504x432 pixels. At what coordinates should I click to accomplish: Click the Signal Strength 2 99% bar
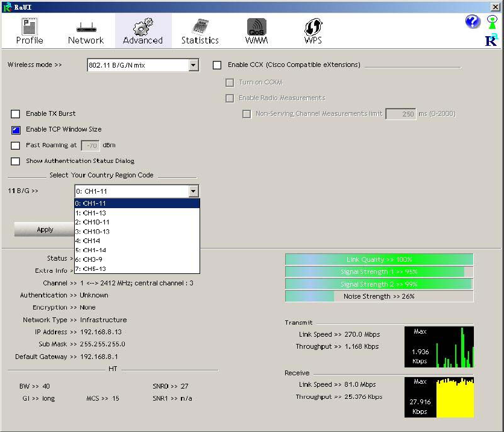(x=379, y=284)
